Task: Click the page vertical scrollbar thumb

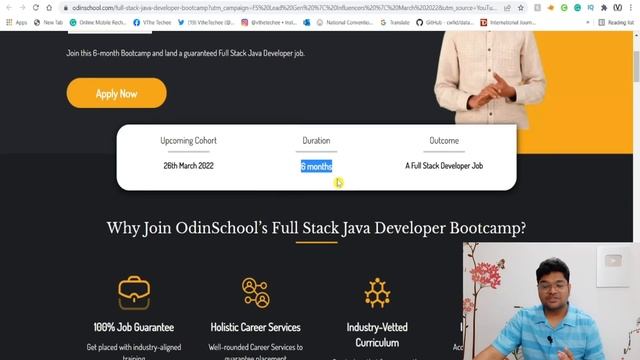Action: click(x=636, y=67)
